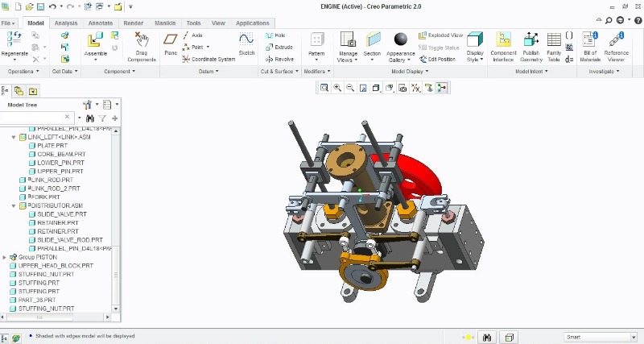This screenshot has height=344, width=644.
Task: Open the Model Tree settings dropdown
Action: 97,105
